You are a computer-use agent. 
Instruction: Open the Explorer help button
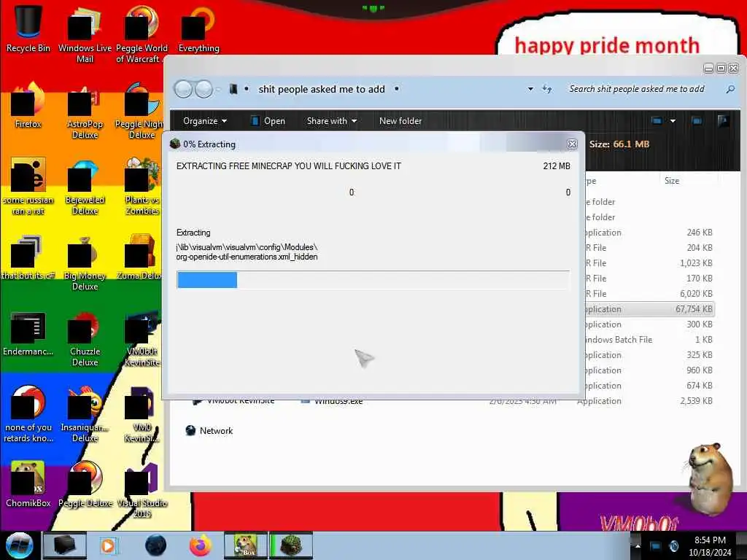tap(723, 121)
